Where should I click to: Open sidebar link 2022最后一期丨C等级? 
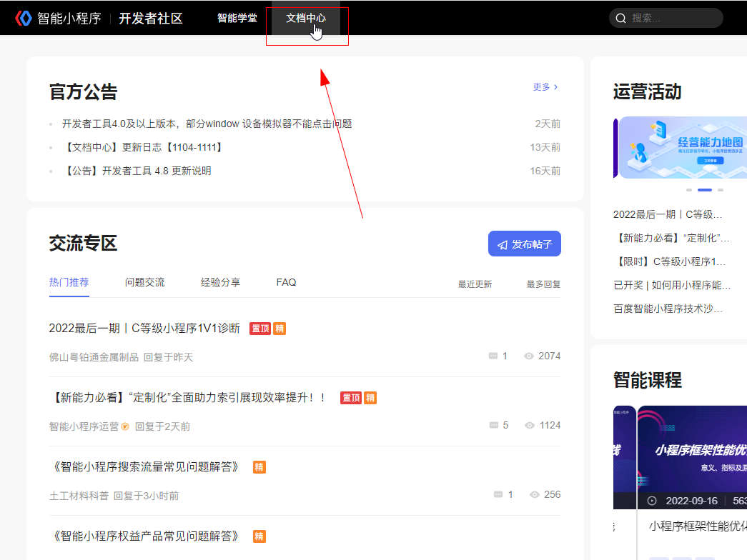pyautogui.click(x=668, y=214)
